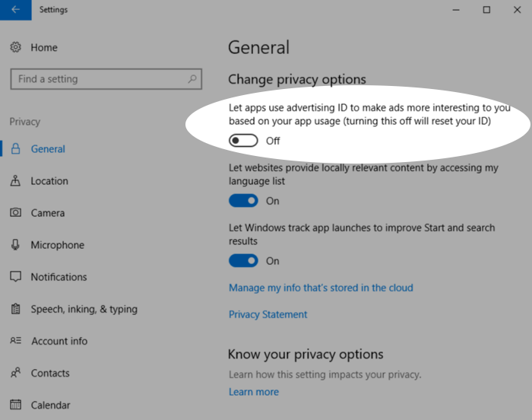Open the Home gear icon
This screenshot has width=532, height=420.
[x=15, y=47]
